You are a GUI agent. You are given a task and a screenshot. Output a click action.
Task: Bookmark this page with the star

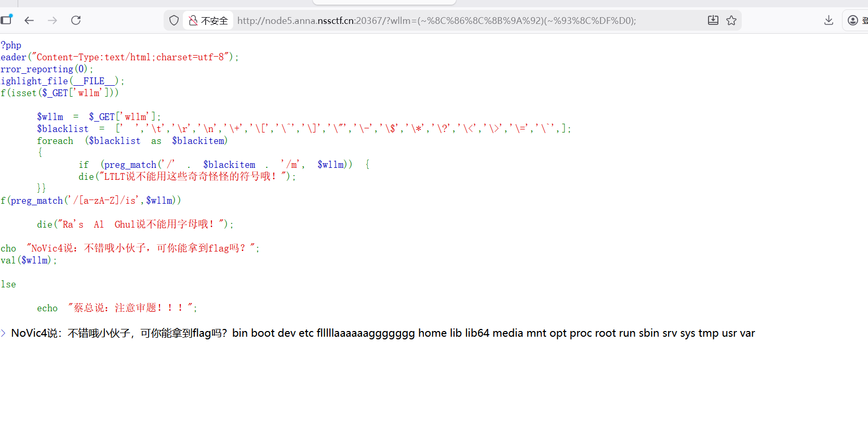point(731,20)
